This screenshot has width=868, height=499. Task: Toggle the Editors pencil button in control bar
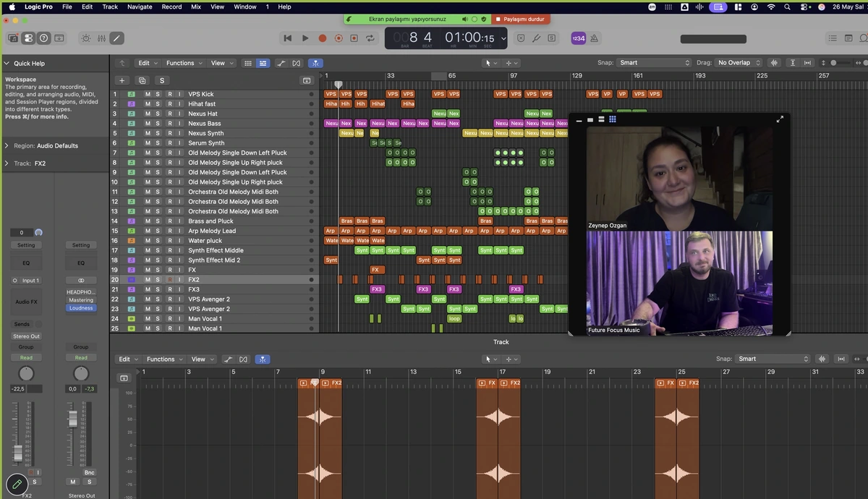[x=116, y=38]
